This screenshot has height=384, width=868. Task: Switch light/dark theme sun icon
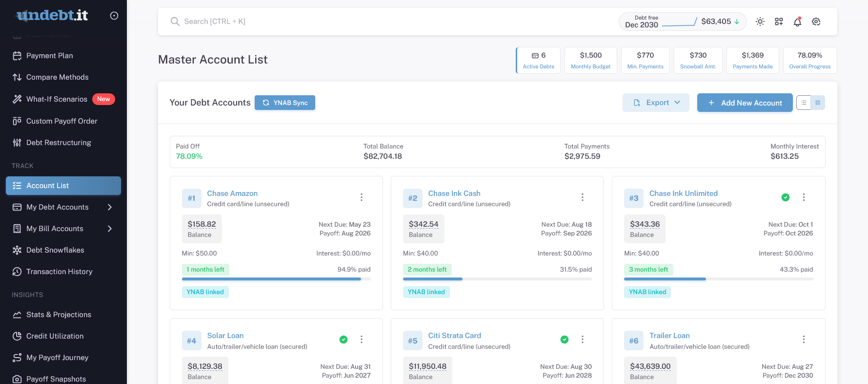760,21
